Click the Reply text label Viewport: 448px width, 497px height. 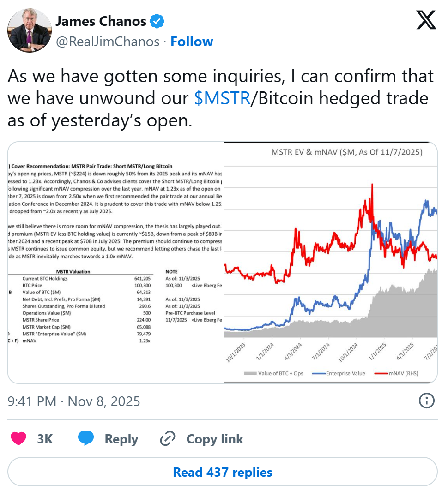(x=121, y=439)
